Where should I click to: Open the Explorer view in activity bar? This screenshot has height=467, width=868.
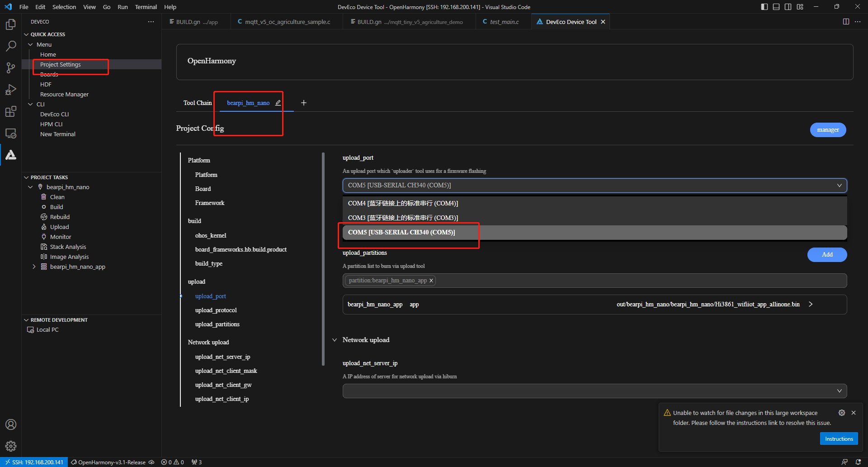coord(11,24)
